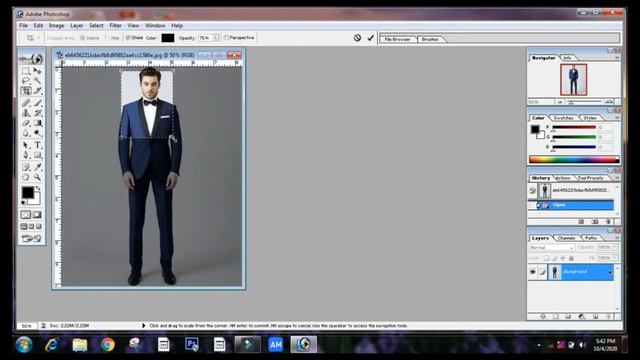Open the Color panel options menu

[617, 118]
